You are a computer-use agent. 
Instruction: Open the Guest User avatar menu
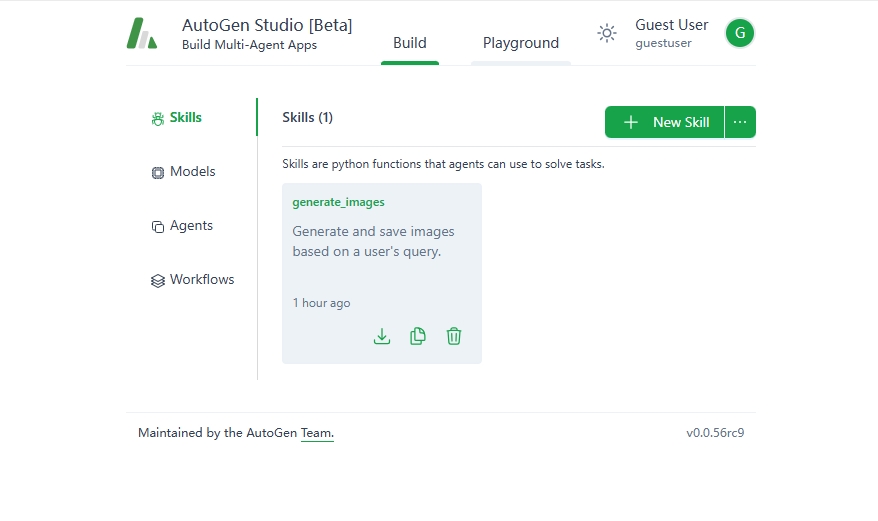click(x=740, y=33)
